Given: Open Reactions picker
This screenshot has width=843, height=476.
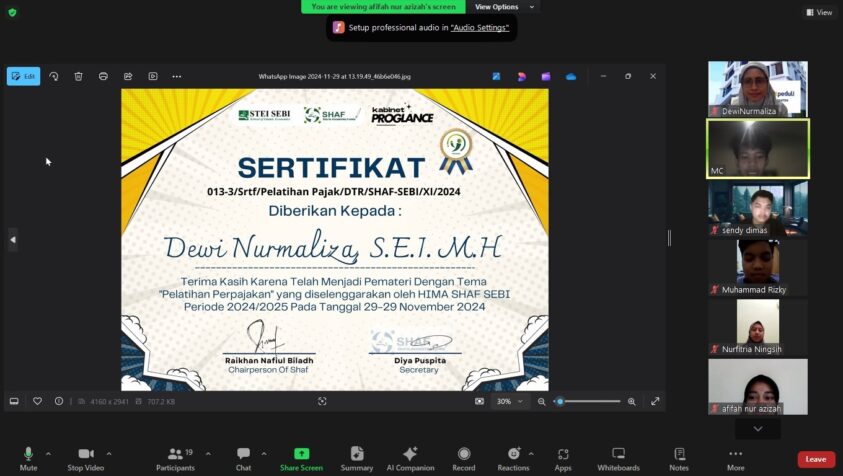Looking at the screenshot, I should (513, 458).
